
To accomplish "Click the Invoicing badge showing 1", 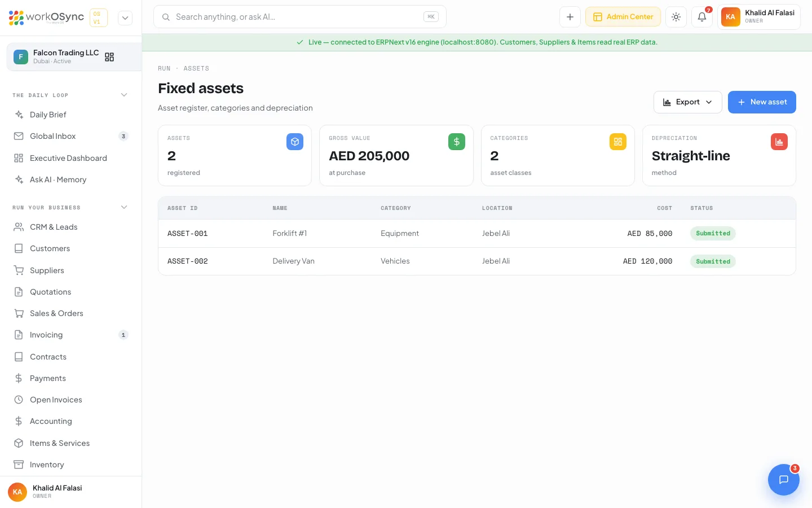I will click(x=123, y=335).
